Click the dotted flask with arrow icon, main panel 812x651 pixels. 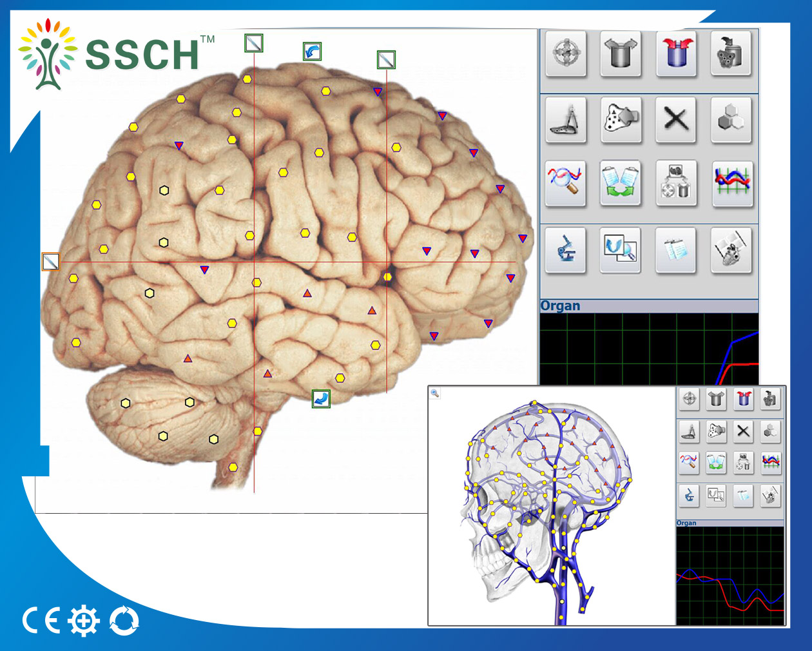click(x=621, y=120)
